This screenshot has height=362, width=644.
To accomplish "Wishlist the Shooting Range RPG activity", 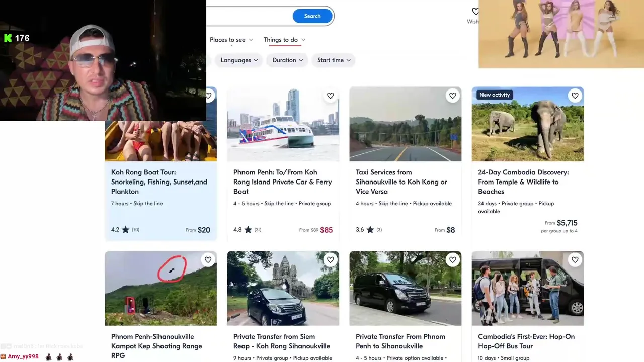I will 208,260.
